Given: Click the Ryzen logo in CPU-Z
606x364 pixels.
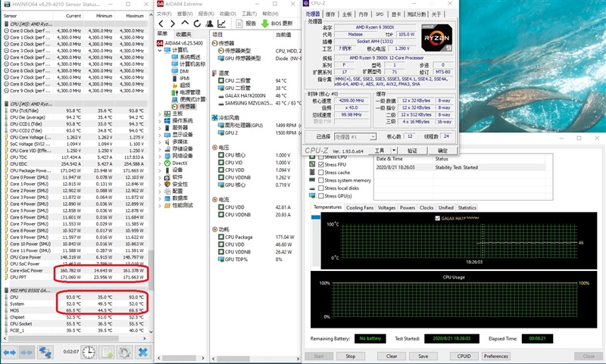Looking at the screenshot, I should coord(437,38).
